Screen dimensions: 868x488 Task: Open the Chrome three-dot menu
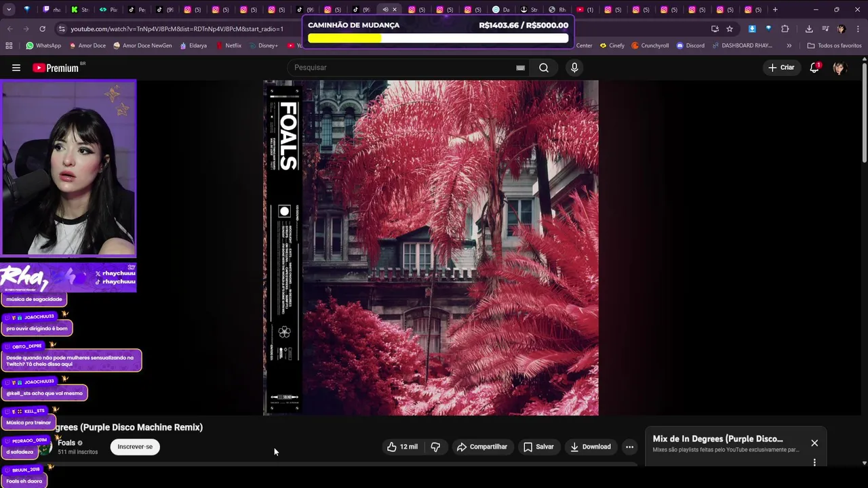click(x=858, y=29)
